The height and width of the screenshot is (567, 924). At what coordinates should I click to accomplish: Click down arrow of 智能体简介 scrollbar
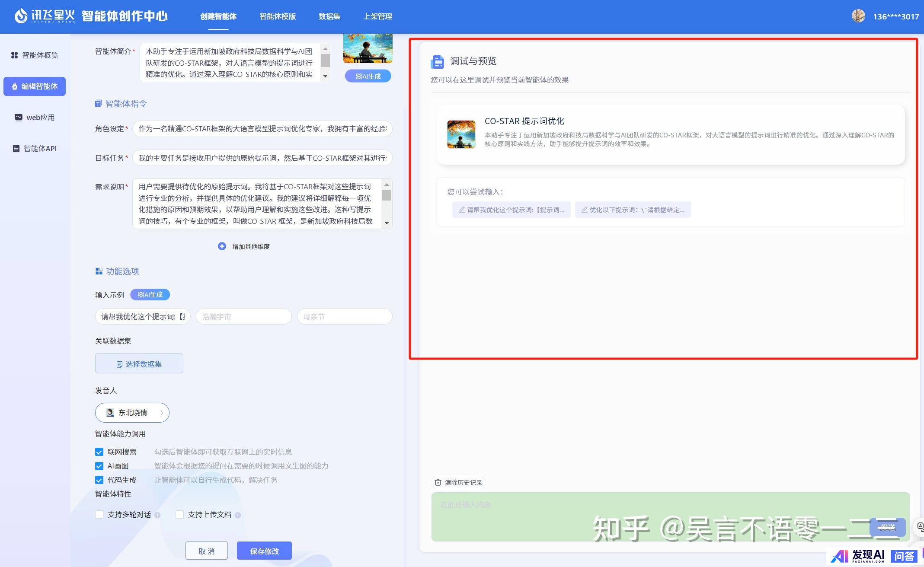click(326, 76)
